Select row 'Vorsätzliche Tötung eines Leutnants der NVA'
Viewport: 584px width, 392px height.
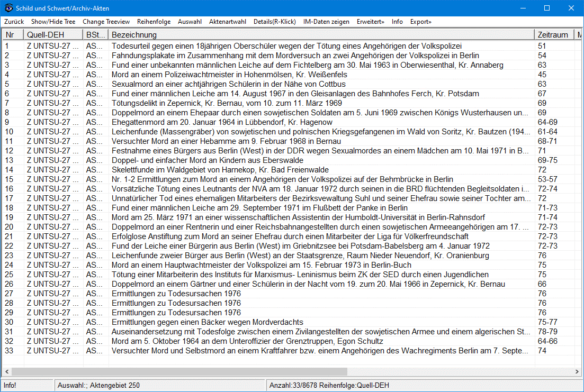click(291, 189)
